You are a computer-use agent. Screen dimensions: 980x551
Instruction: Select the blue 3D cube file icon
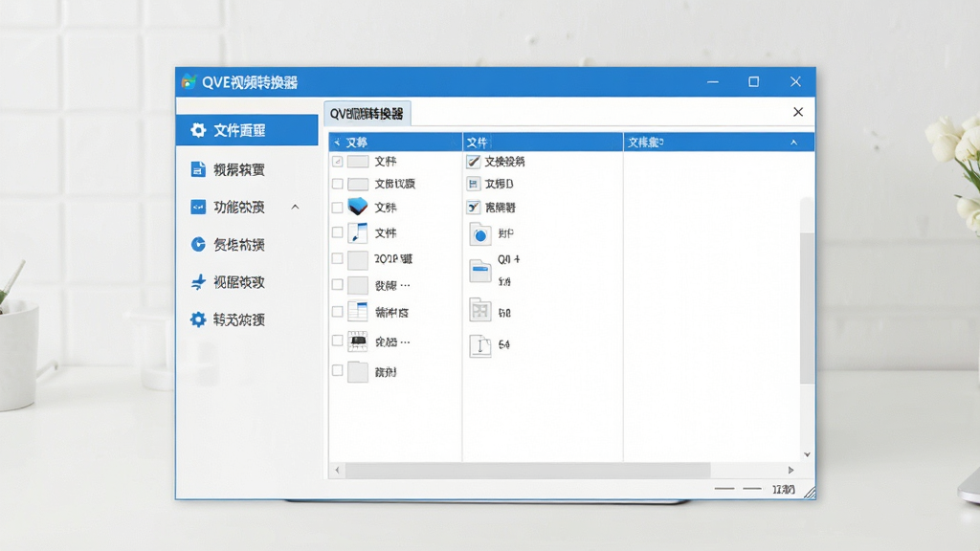(x=358, y=207)
